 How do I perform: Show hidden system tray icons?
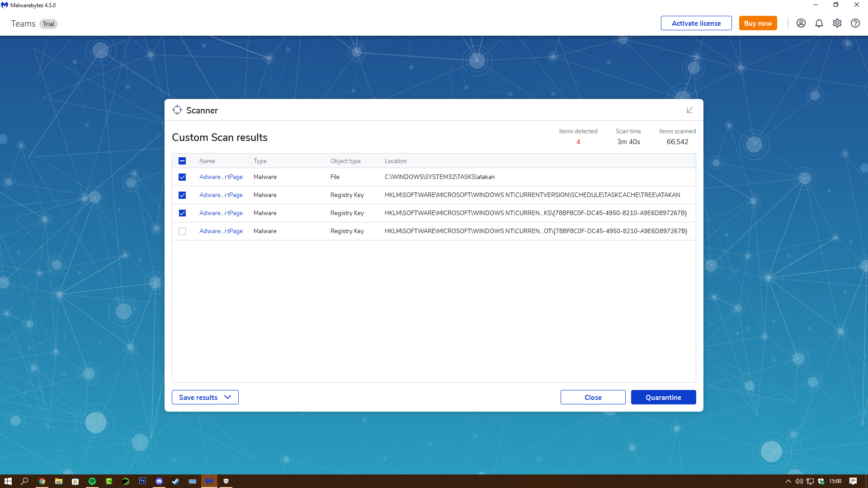(x=788, y=481)
